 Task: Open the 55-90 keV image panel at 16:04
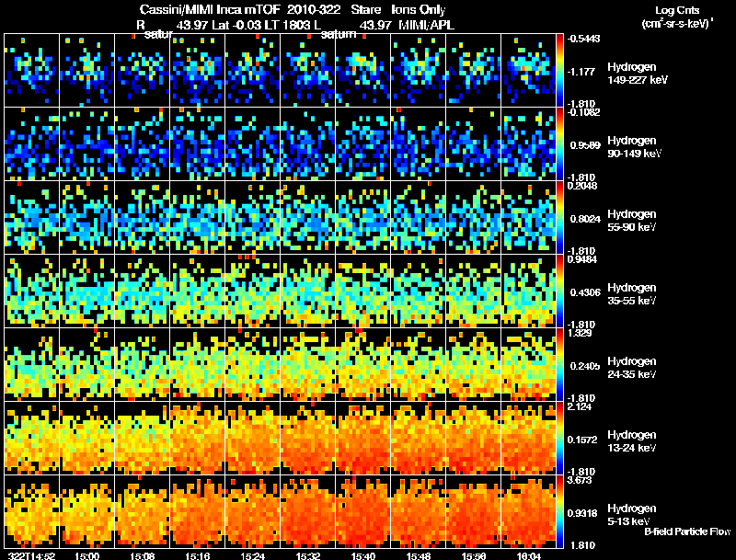pyautogui.click(x=528, y=218)
